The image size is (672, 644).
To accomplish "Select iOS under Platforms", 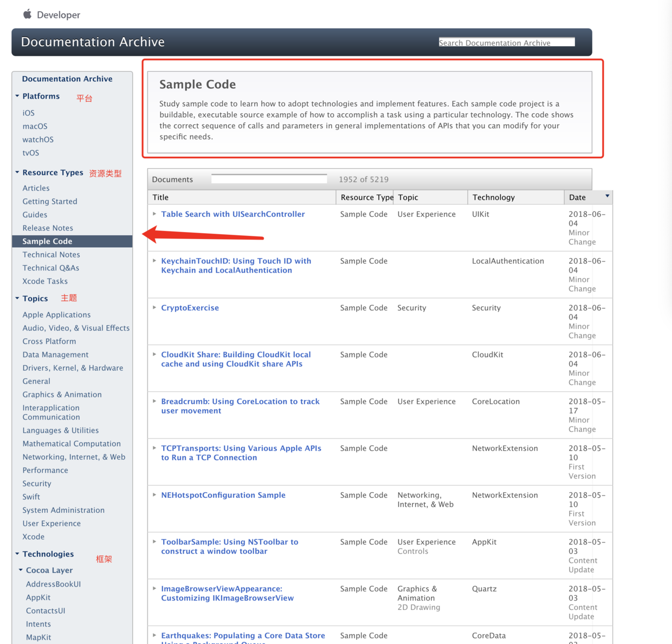I will [x=29, y=113].
